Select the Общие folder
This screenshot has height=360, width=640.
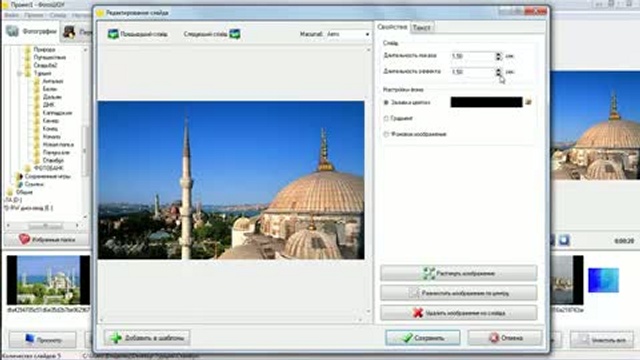coord(24,192)
